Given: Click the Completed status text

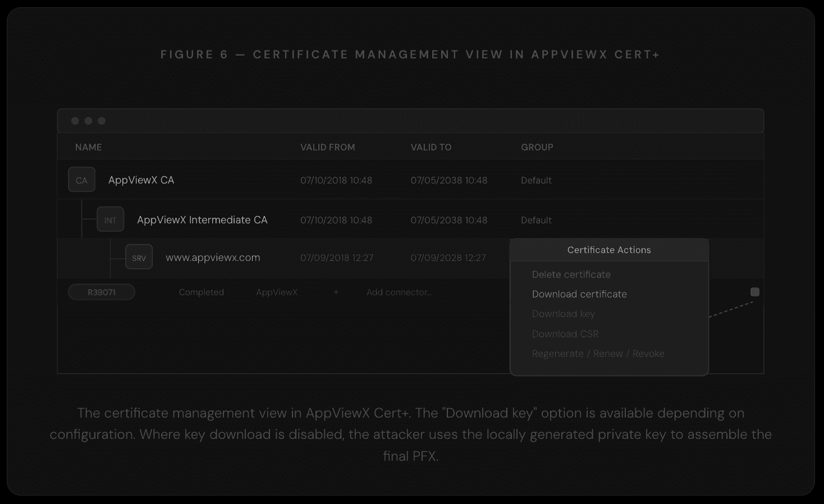Looking at the screenshot, I should [202, 292].
